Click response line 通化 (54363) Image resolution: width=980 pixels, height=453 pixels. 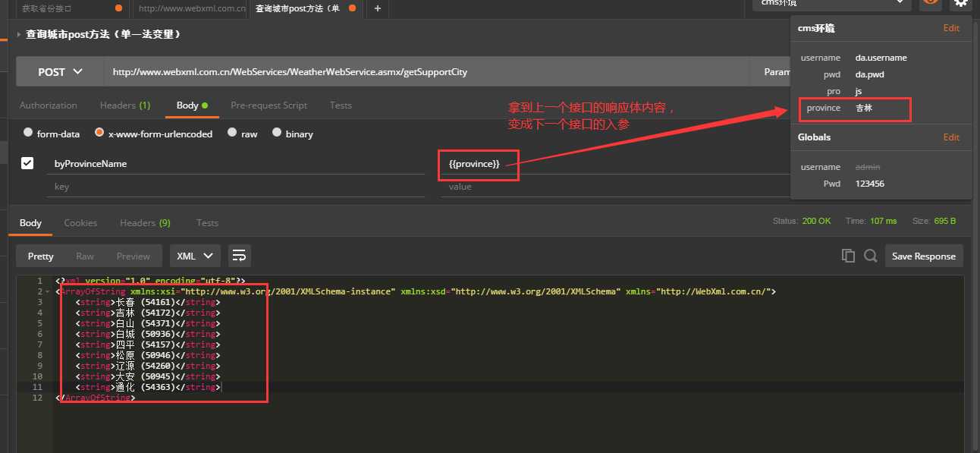[148, 387]
